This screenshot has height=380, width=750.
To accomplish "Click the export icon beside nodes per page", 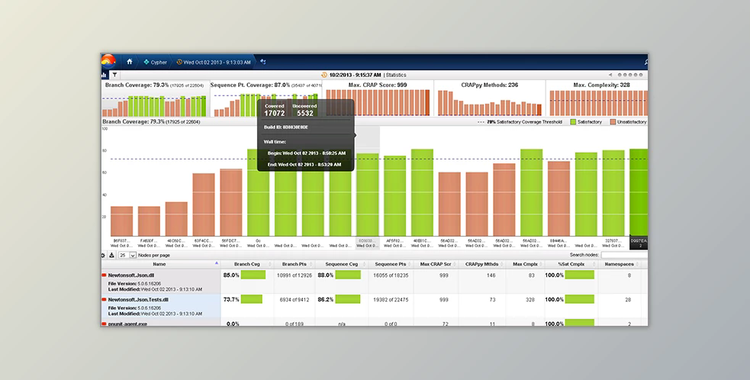I will click(111, 256).
